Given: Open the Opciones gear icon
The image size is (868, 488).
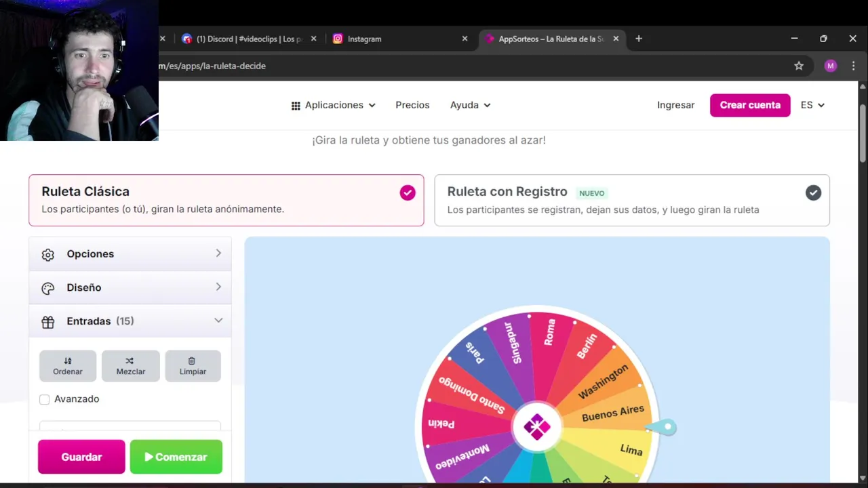Looking at the screenshot, I should (x=47, y=255).
